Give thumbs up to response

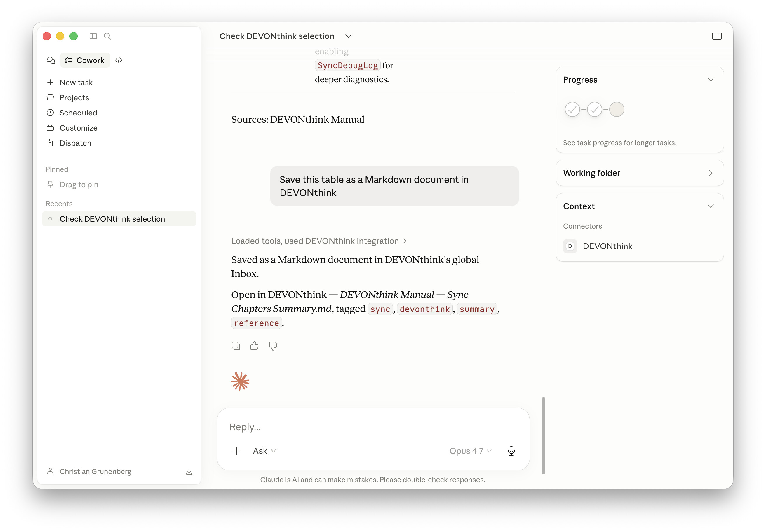[x=255, y=346]
